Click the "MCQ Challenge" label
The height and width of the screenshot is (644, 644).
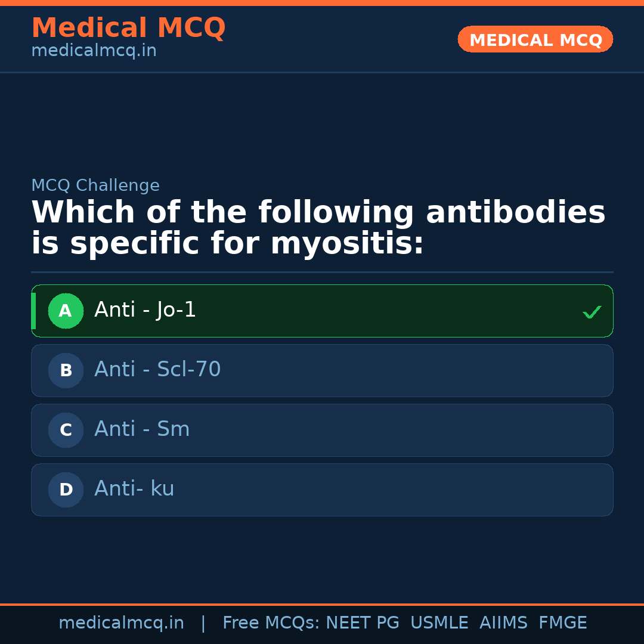(95, 185)
